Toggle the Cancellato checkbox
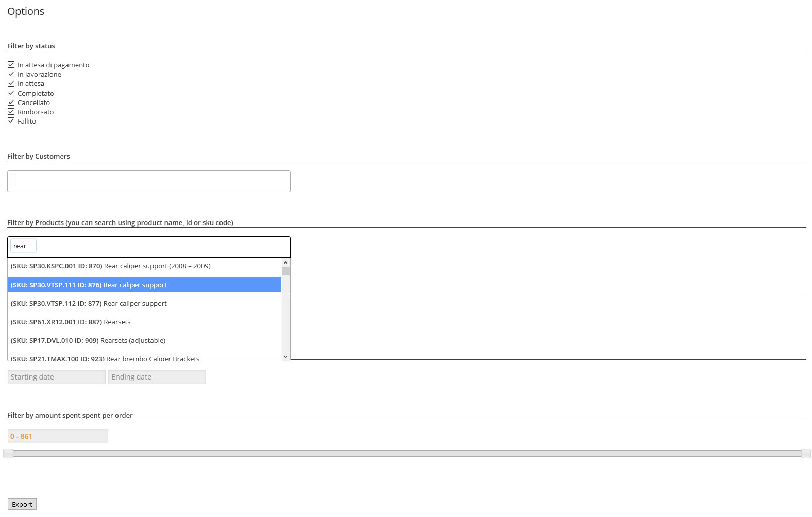Image resolution: width=812 pixels, height=517 pixels. [x=11, y=102]
